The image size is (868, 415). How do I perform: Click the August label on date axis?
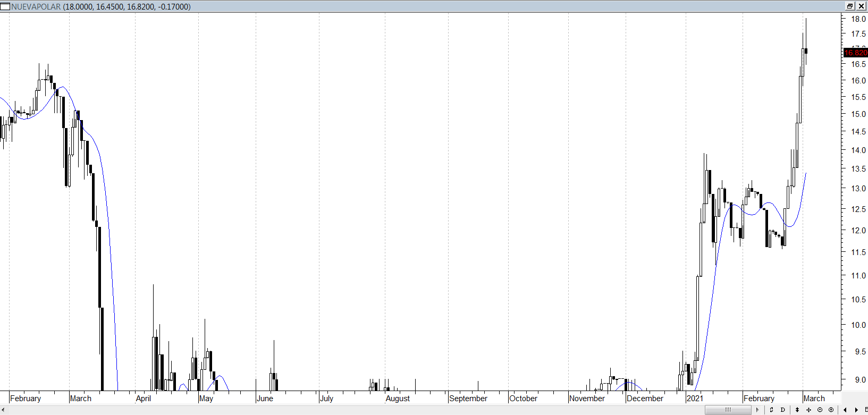[398, 399]
